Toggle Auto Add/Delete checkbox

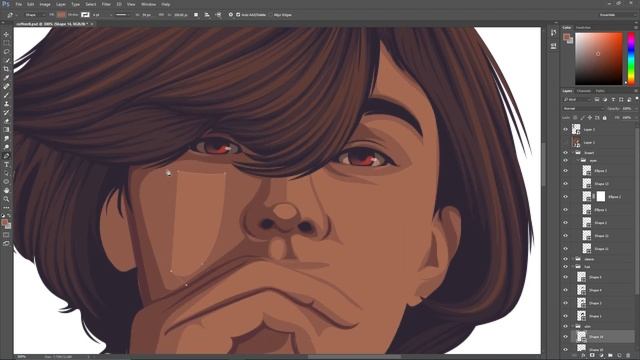[x=238, y=15]
